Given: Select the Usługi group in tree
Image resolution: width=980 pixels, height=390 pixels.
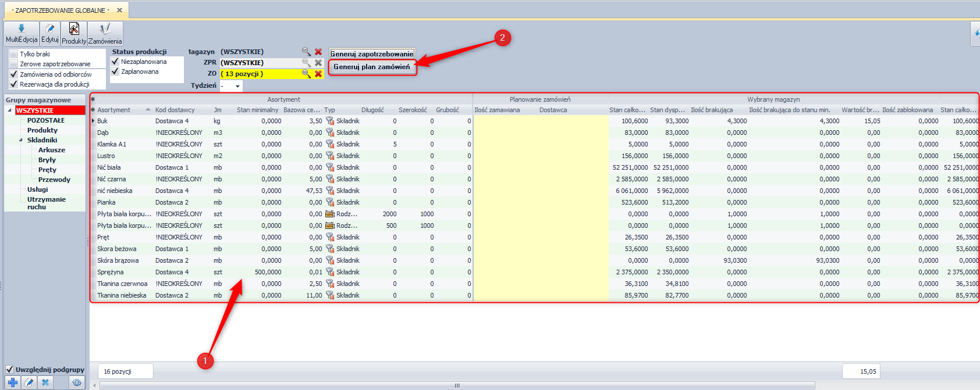Looking at the screenshot, I should (x=38, y=189).
